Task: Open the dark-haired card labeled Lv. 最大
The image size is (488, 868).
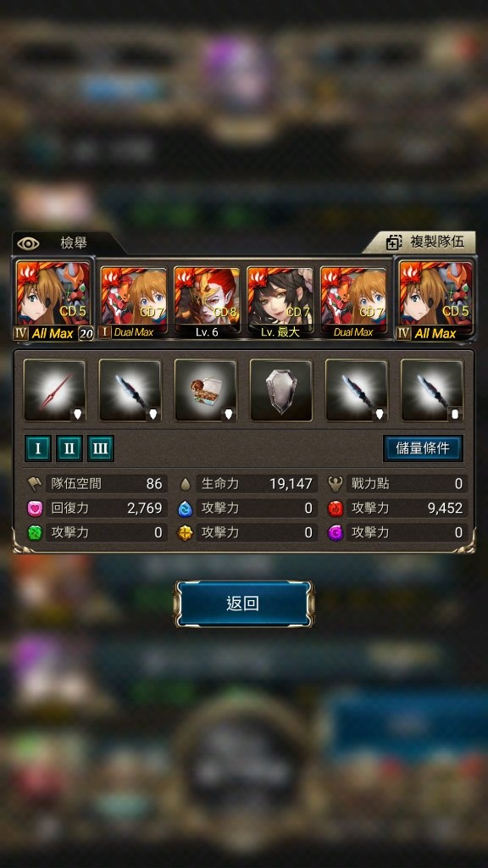Action: 280,303
